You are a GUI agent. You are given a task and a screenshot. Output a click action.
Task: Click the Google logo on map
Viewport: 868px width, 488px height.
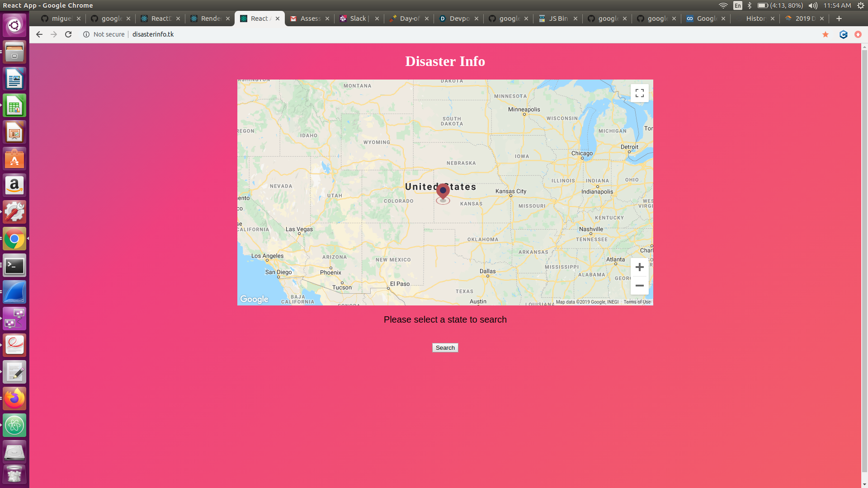(254, 299)
